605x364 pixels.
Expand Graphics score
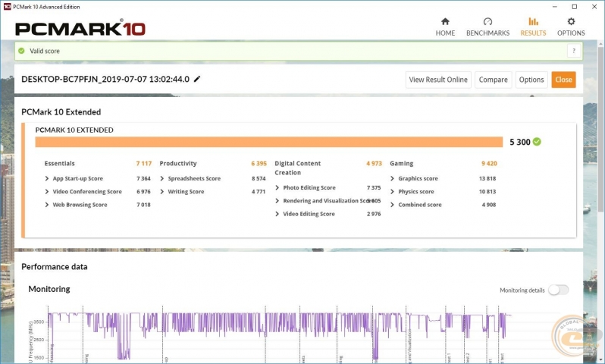click(393, 178)
